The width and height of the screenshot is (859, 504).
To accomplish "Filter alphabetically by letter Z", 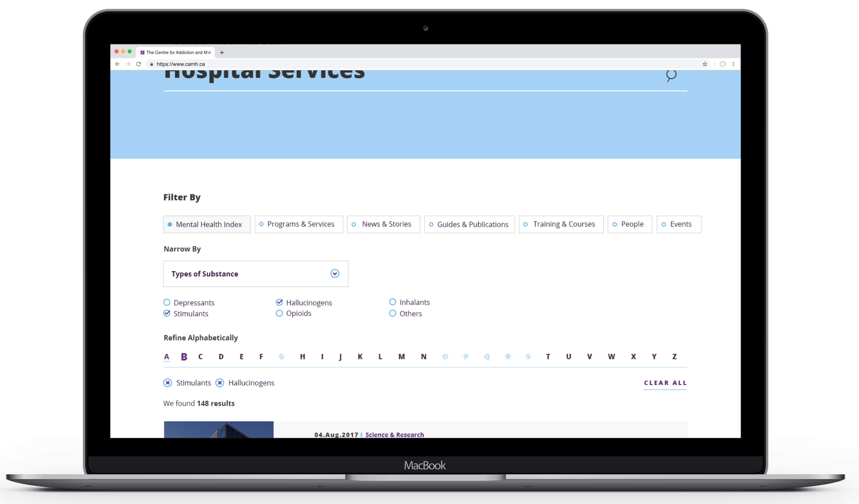I will [x=674, y=357].
